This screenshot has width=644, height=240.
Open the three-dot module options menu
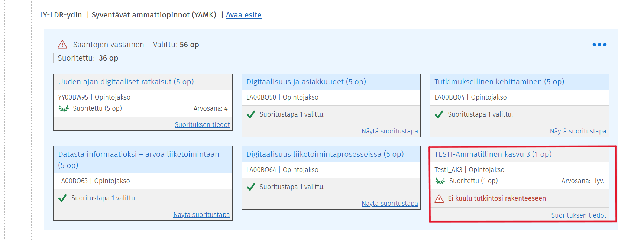click(x=599, y=45)
